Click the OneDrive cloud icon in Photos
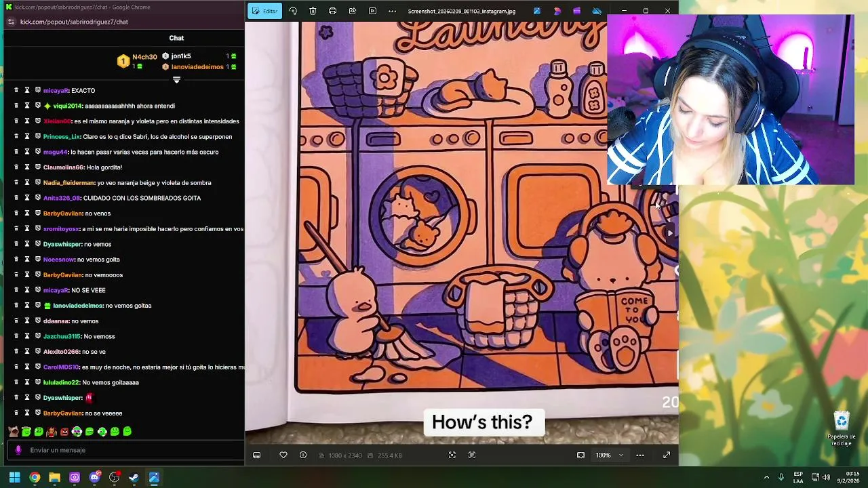868x488 pixels. tap(597, 11)
